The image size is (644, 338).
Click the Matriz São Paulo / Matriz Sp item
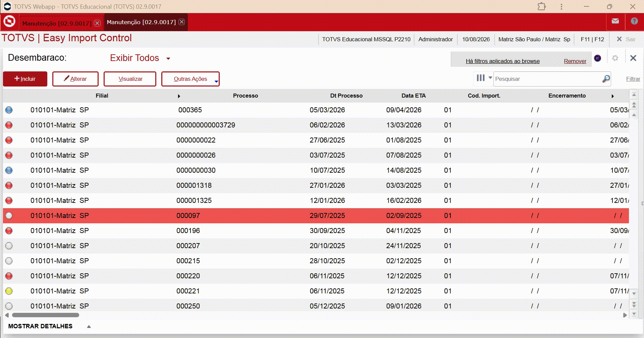pos(534,39)
